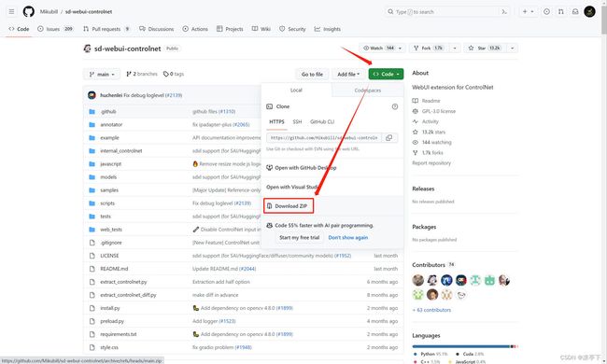Open the install.py file

point(110,308)
